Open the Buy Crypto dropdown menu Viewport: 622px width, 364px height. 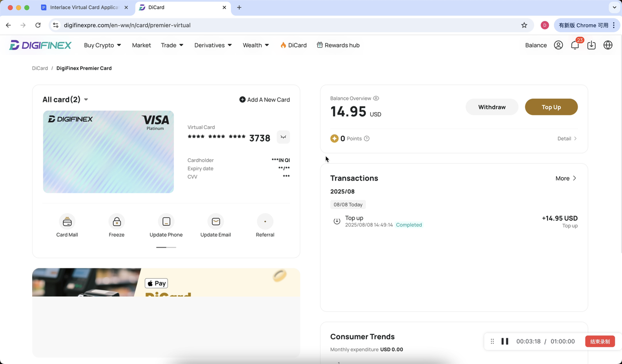tap(102, 45)
